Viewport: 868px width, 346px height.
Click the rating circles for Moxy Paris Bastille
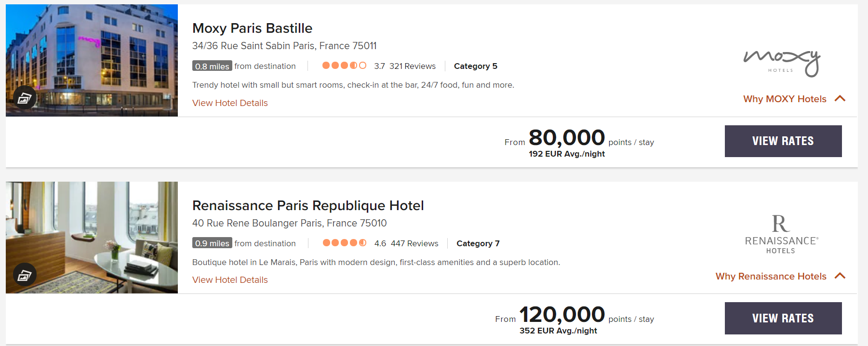[344, 66]
